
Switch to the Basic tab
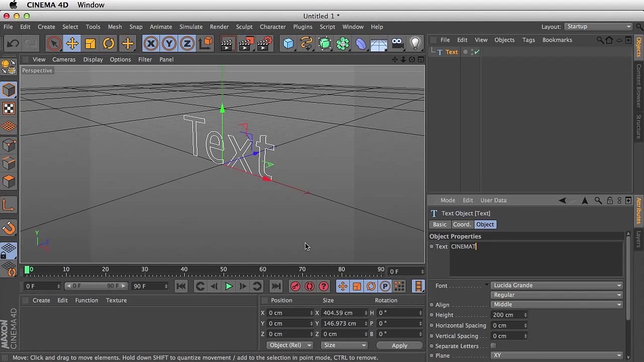439,224
